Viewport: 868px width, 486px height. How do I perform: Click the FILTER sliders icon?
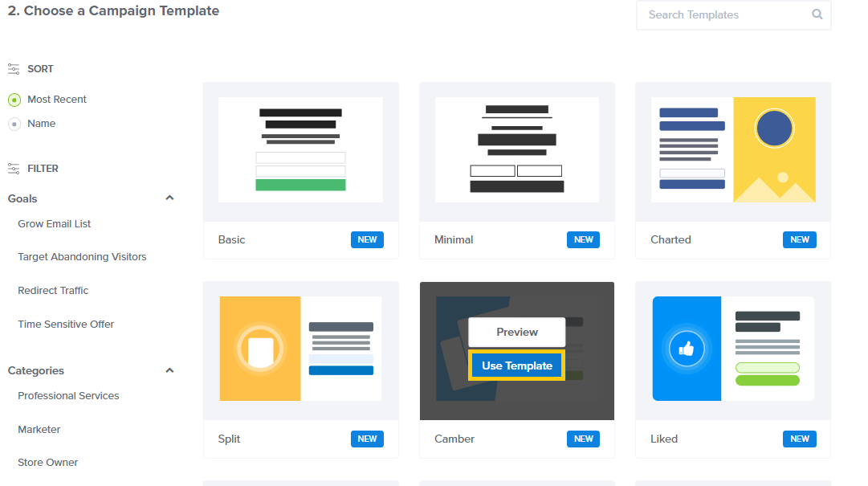(x=12, y=168)
